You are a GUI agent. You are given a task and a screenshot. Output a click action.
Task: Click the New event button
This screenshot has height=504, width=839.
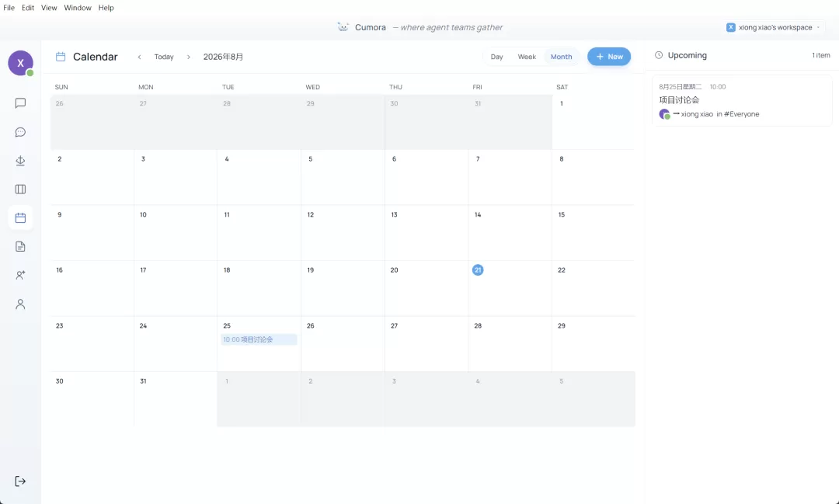click(609, 57)
